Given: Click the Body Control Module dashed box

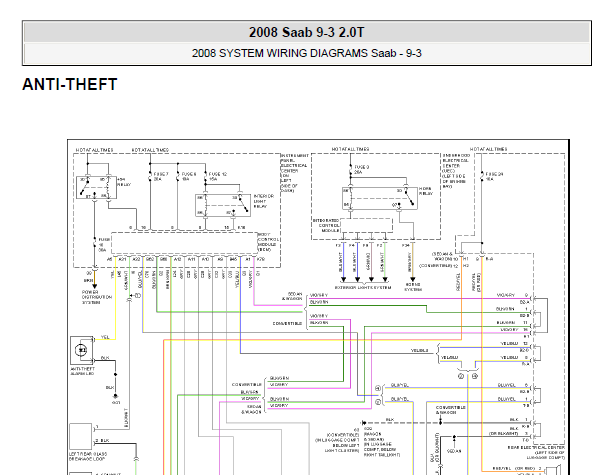Looking at the screenshot, I should pos(185,243).
